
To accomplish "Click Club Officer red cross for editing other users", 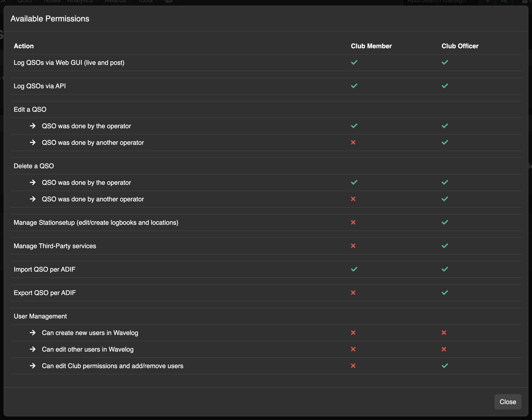I will click(x=444, y=349).
